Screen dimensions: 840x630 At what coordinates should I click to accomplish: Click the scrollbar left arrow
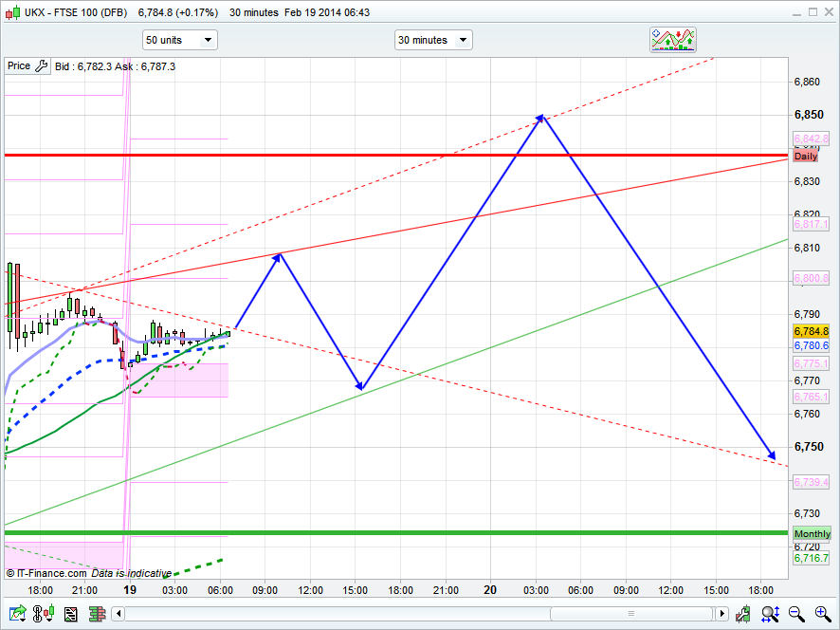click(119, 614)
